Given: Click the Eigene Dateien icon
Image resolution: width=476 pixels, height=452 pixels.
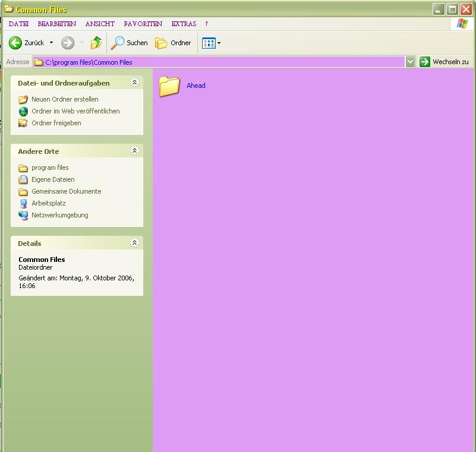Looking at the screenshot, I should [23, 179].
